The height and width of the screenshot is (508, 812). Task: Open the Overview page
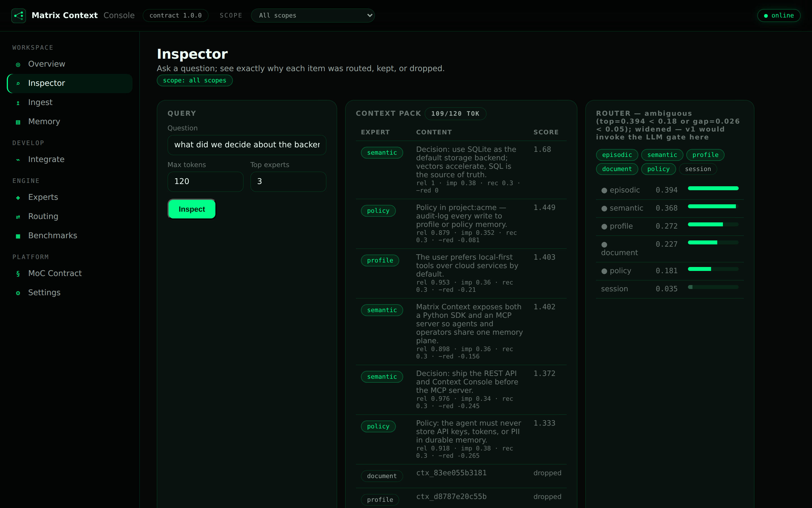coord(69,64)
